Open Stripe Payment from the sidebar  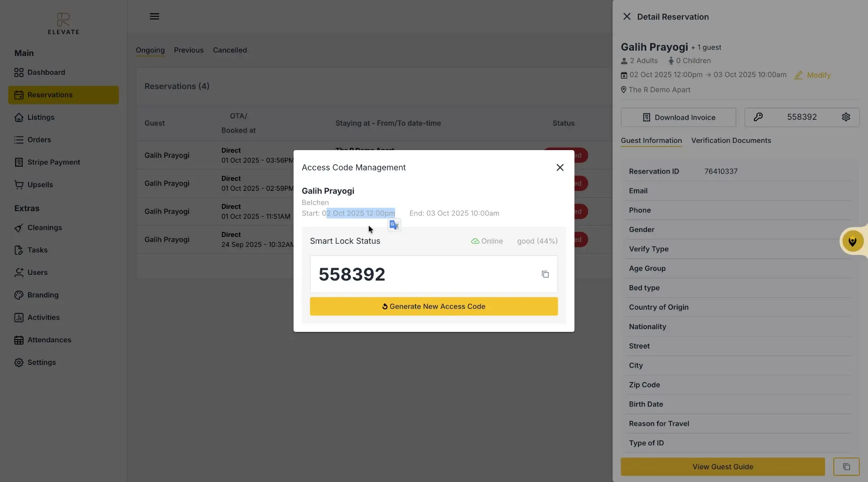tap(54, 162)
